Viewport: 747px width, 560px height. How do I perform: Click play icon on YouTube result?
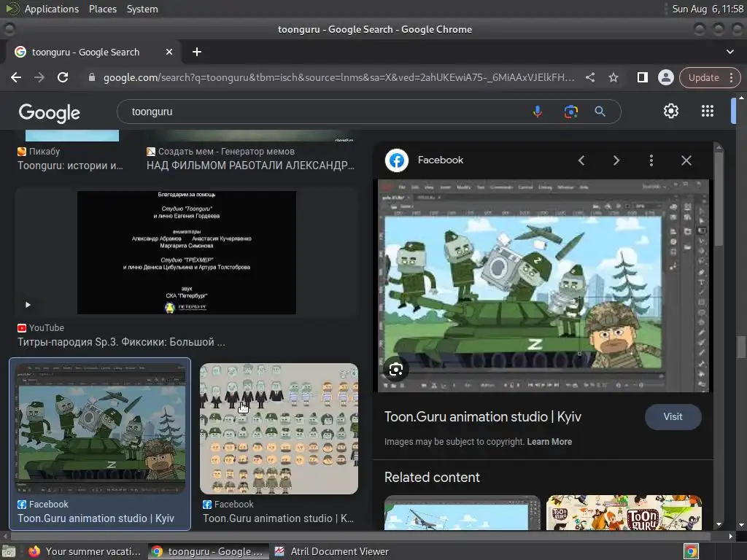(28, 305)
